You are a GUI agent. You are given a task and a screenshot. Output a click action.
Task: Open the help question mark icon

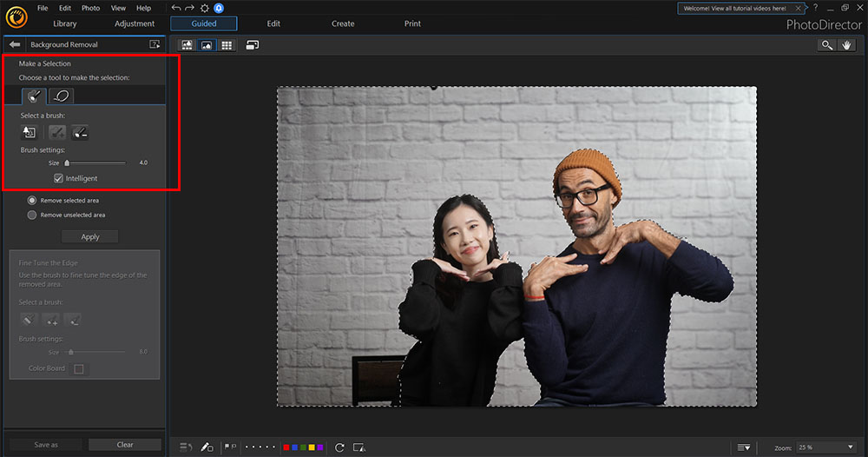(815, 8)
